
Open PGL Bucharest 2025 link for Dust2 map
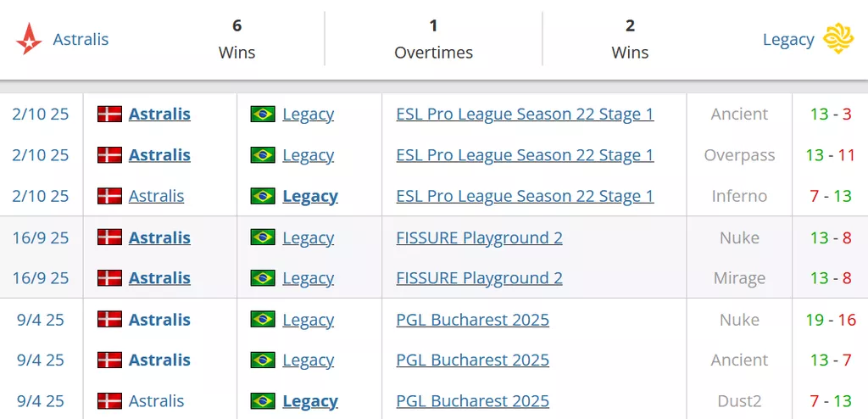point(472,400)
